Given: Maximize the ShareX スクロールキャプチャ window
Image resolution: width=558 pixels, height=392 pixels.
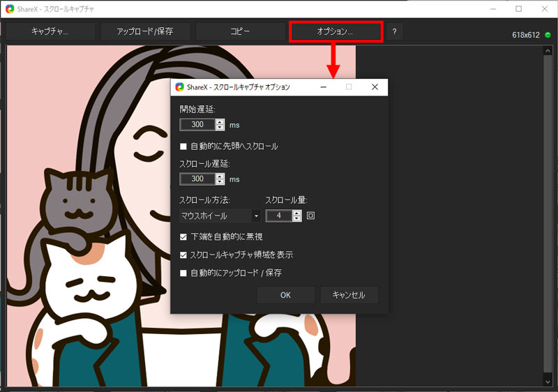Looking at the screenshot, I should click(x=518, y=9).
